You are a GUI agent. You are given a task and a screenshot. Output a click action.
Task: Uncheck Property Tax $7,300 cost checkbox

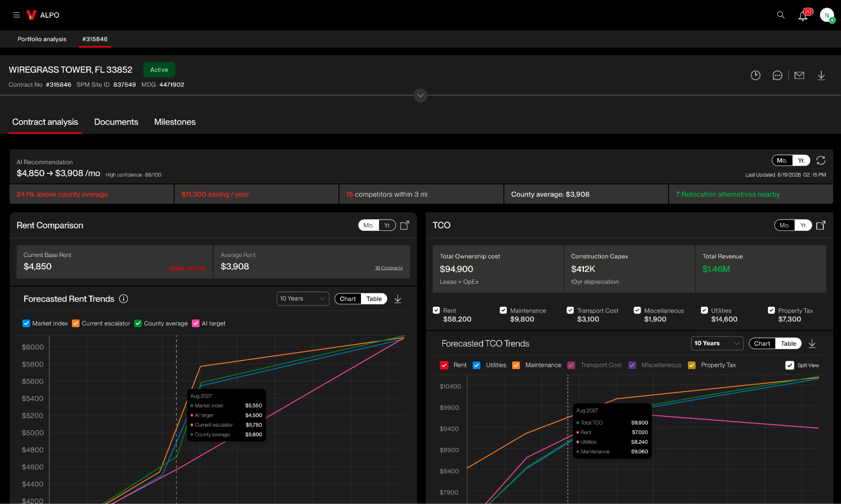coord(771,310)
